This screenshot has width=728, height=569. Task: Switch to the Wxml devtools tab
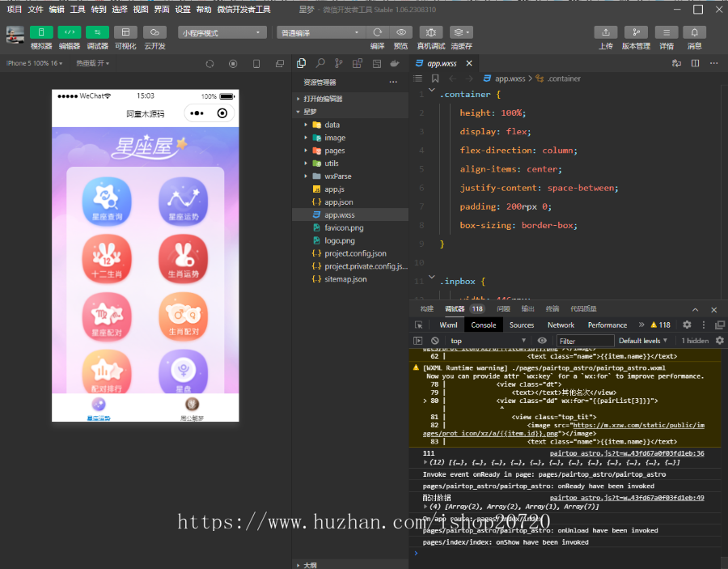[x=448, y=325]
